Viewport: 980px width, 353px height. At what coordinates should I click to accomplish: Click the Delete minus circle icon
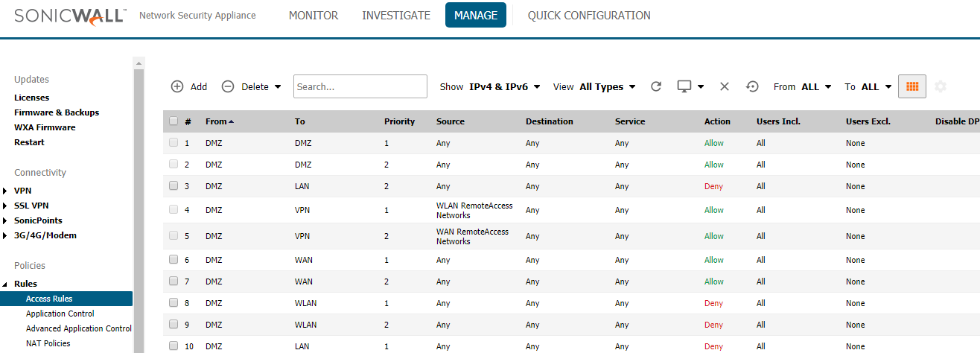point(228,86)
